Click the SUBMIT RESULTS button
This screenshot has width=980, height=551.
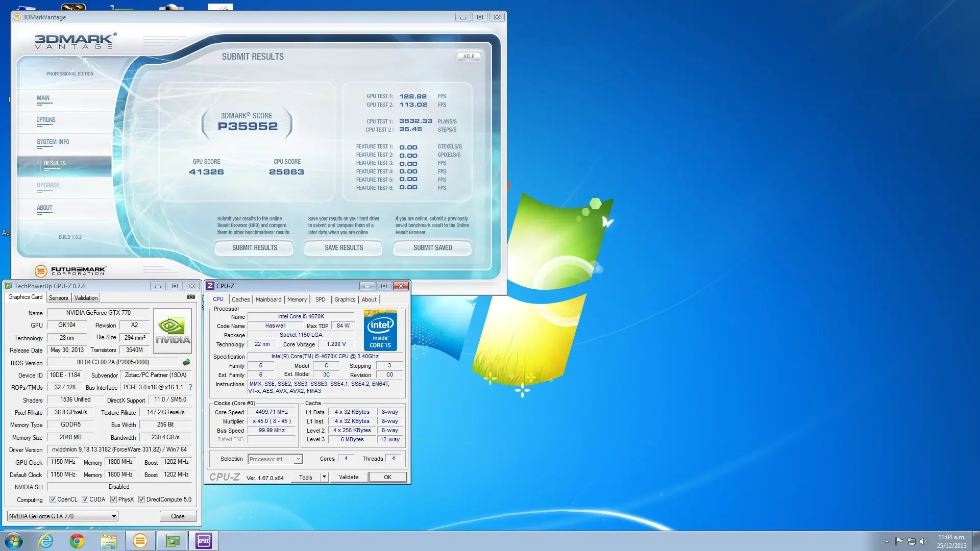pyautogui.click(x=254, y=247)
